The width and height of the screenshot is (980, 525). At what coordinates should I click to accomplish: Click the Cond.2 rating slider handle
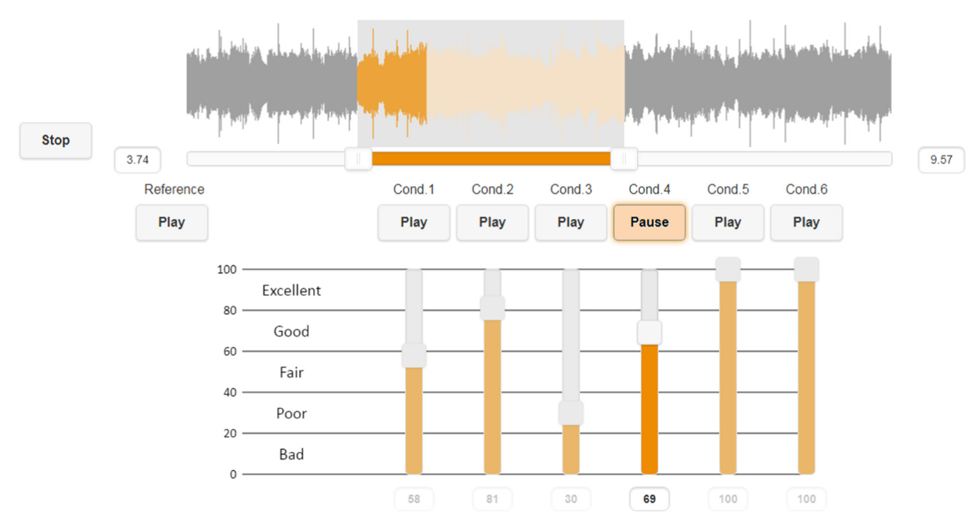[492, 308]
